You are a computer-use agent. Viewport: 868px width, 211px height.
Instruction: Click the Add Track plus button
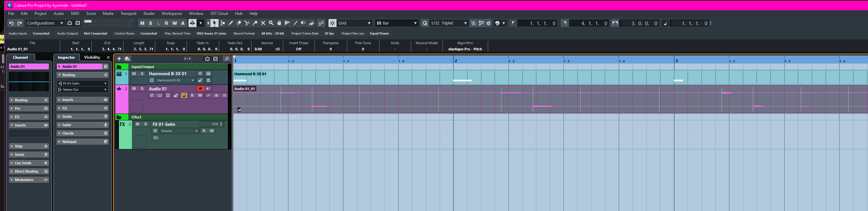[119, 58]
